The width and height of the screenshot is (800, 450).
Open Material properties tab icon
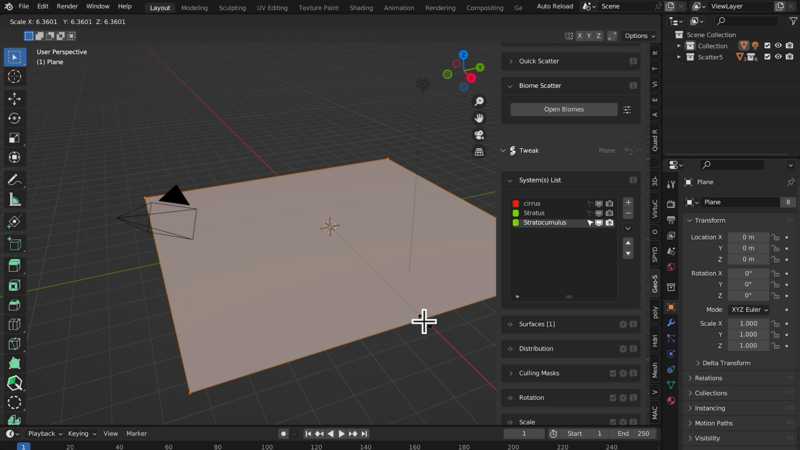pos(671,401)
